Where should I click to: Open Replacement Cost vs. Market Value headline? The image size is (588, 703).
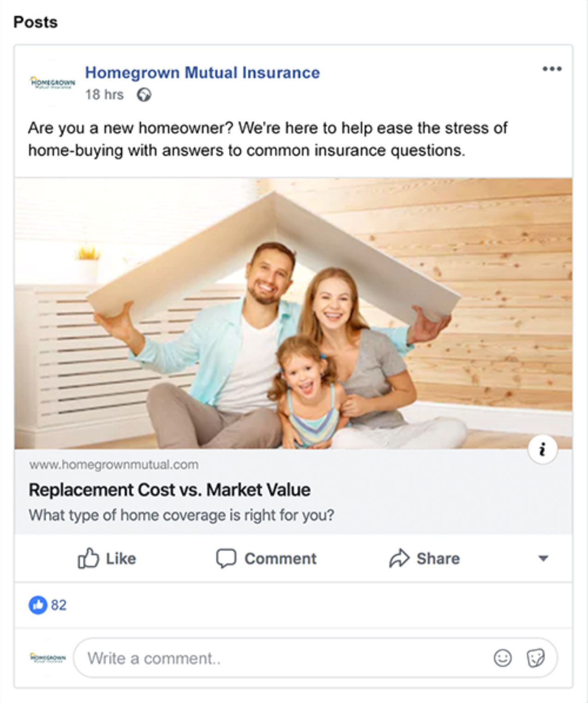169,490
